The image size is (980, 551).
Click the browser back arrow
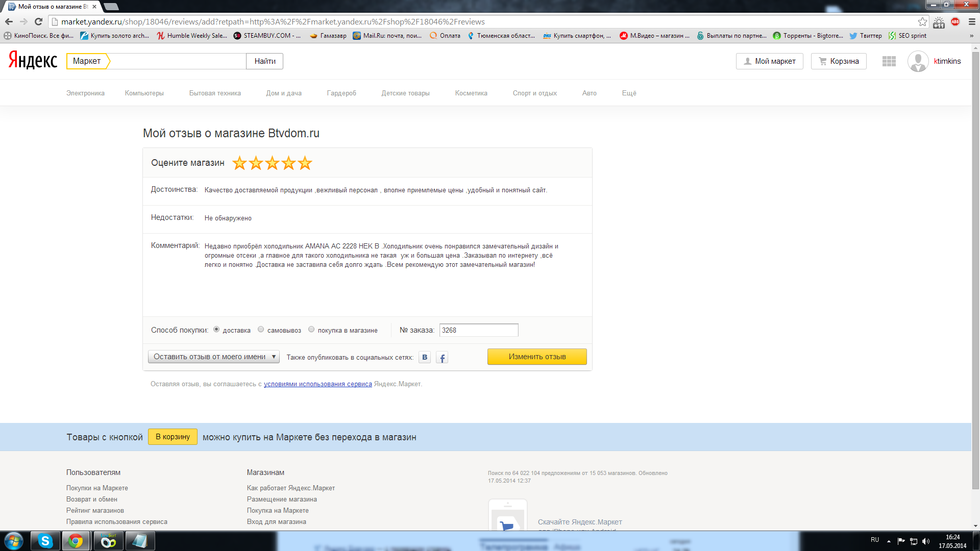[9, 21]
